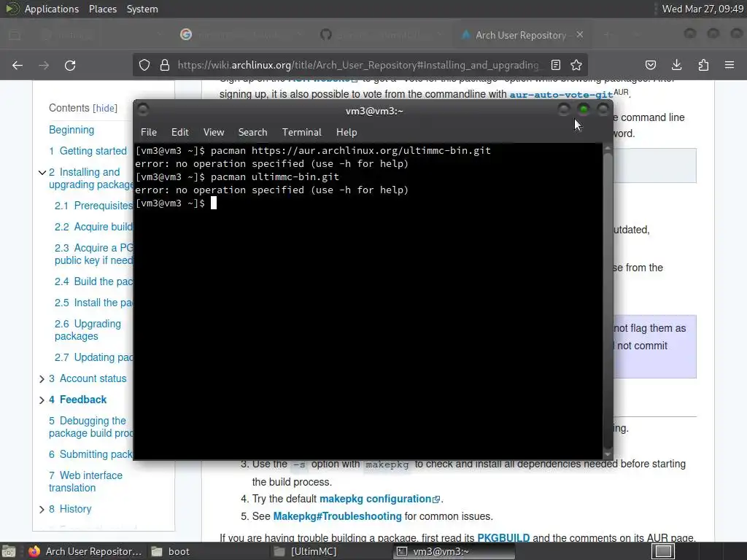
Task: Go back in Firefox browser
Action: tap(18, 65)
